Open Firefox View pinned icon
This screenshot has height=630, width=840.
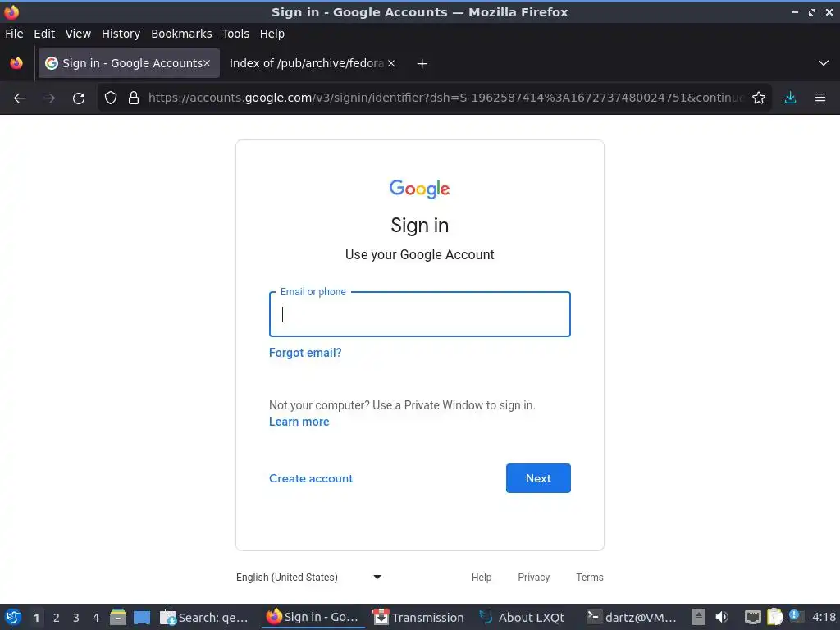click(x=16, y=63)
